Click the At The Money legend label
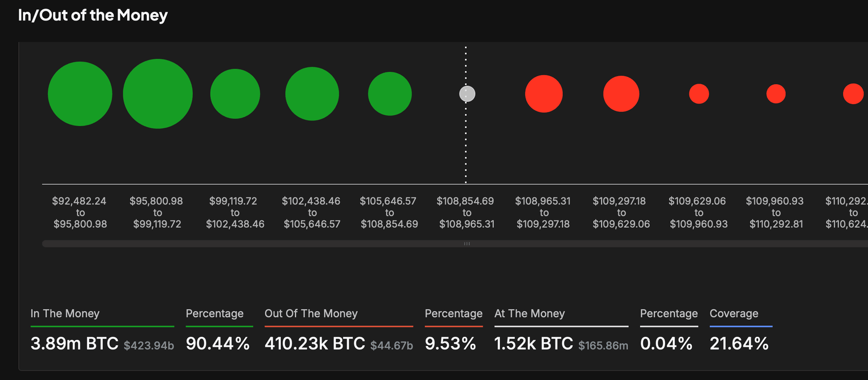 530,313
